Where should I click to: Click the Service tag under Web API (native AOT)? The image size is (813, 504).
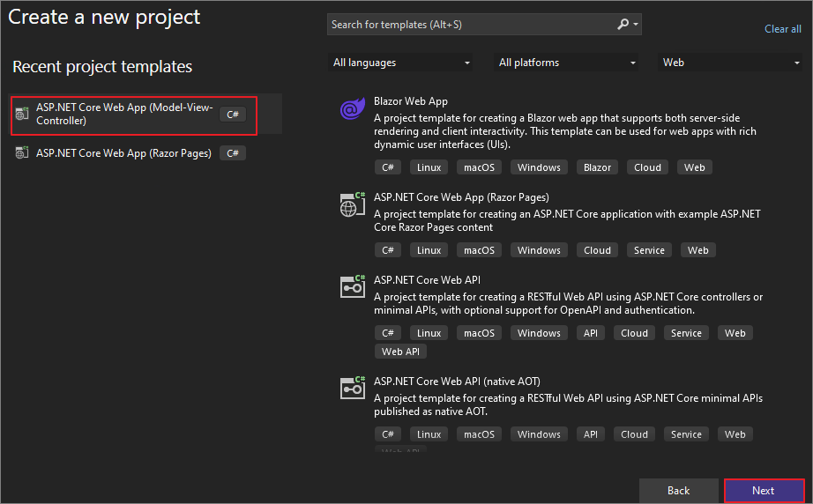coord(686,434)
